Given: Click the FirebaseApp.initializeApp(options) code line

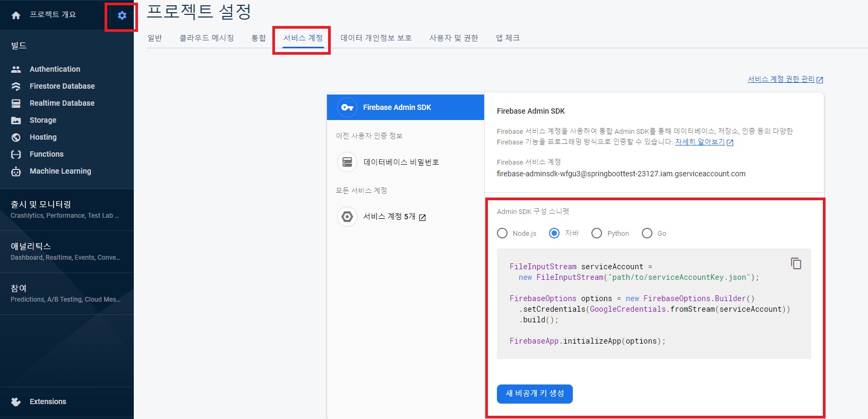Looking at the screenshot, I should pos(587,341).
